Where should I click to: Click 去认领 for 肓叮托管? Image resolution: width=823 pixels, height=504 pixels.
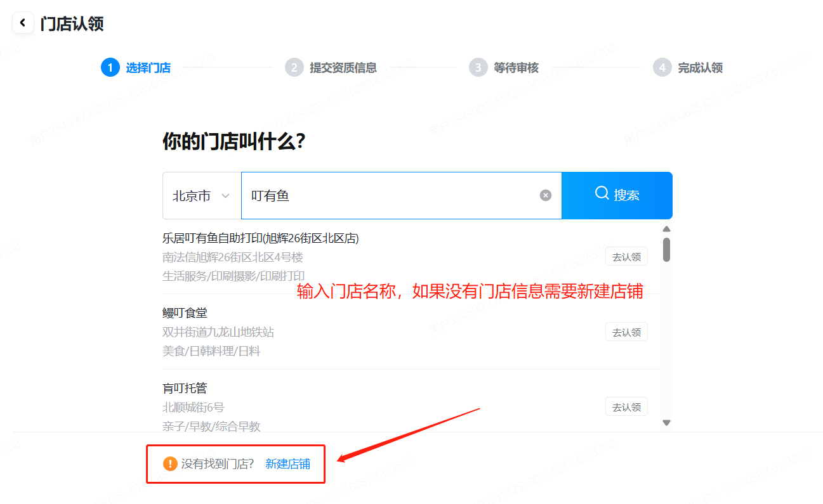626,407
